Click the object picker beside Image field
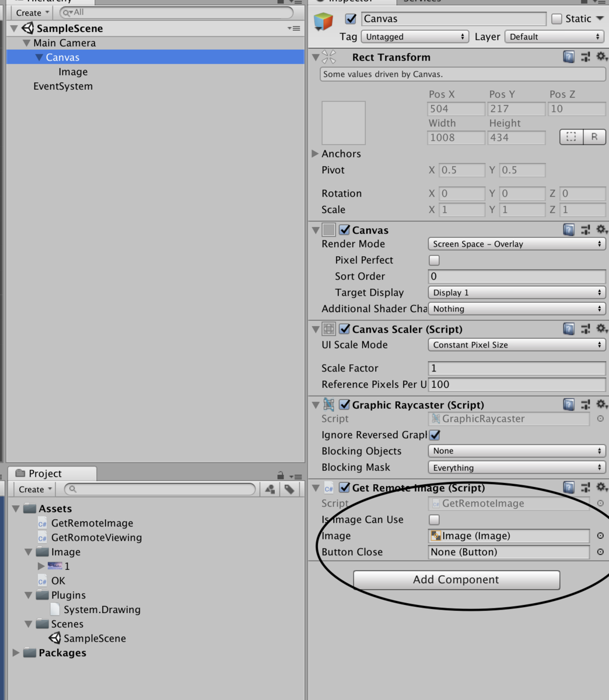This screenshot has width=609, height=700. [600, 535]
